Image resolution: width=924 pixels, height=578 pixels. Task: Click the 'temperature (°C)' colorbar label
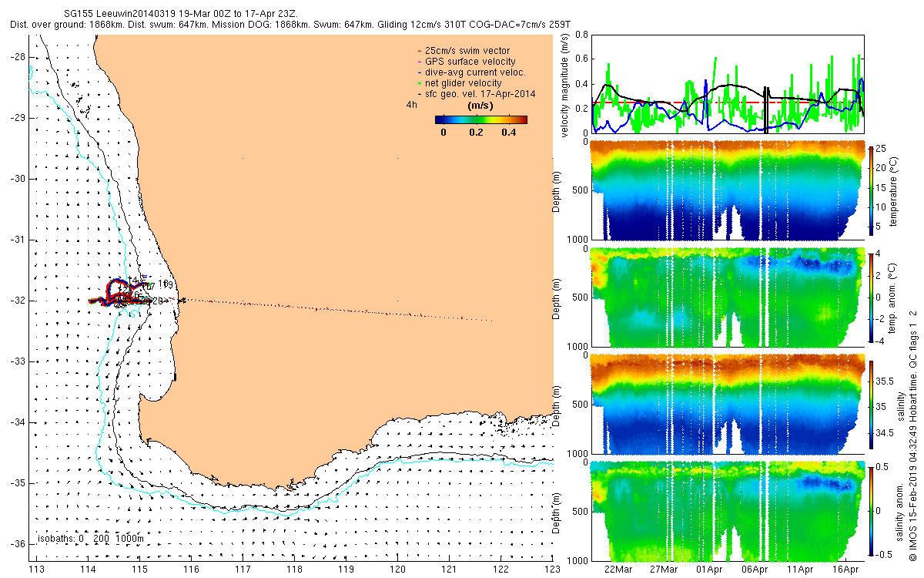click(x=895, y=190)
